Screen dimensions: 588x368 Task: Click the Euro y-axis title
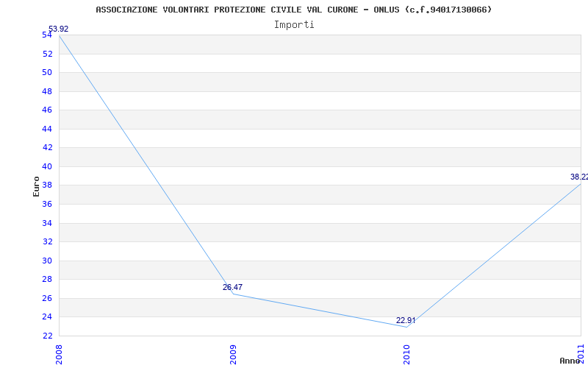coord(36,186)
